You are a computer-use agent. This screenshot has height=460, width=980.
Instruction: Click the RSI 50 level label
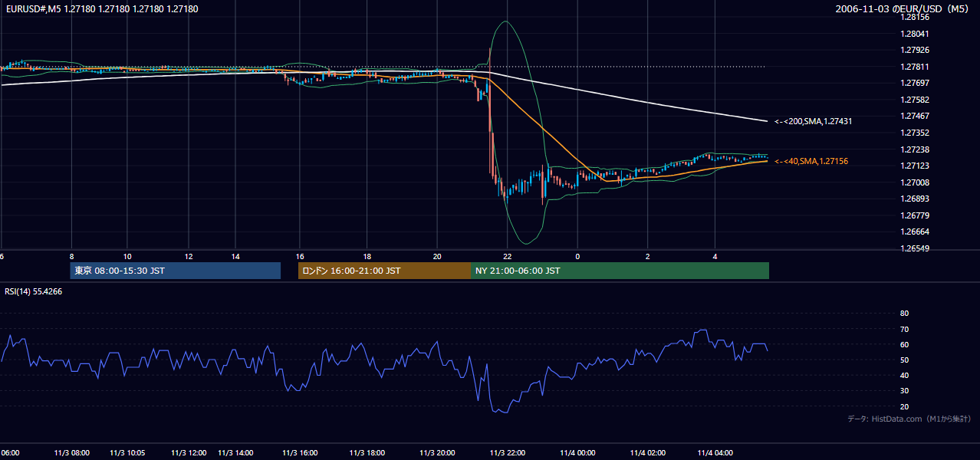point(904,360)
